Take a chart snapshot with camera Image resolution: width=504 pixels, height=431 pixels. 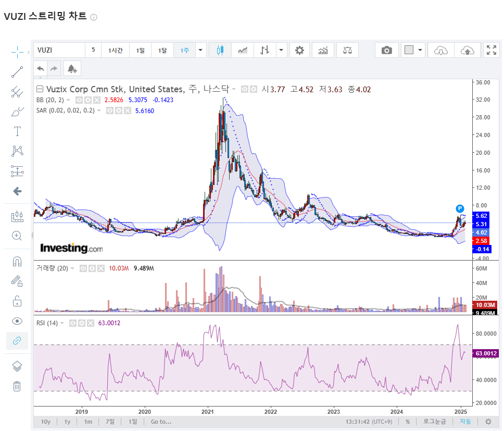coord(387,50)
